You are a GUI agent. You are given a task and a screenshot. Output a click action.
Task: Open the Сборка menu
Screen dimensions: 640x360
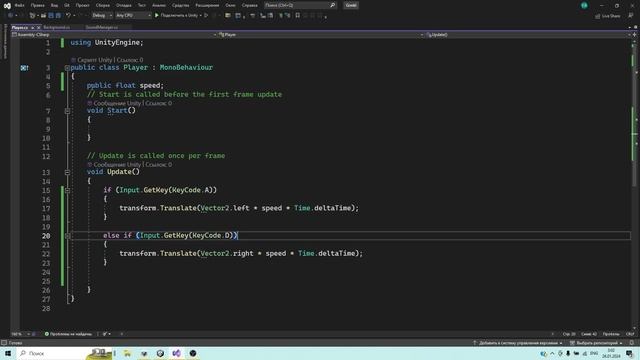point(102,5)
